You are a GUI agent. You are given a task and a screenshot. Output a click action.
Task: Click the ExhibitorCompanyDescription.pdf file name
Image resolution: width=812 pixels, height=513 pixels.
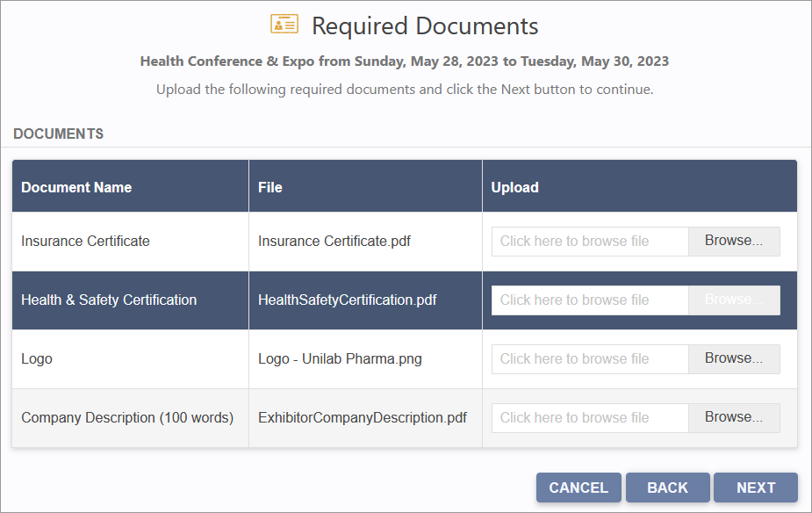[x=363, y=417]
